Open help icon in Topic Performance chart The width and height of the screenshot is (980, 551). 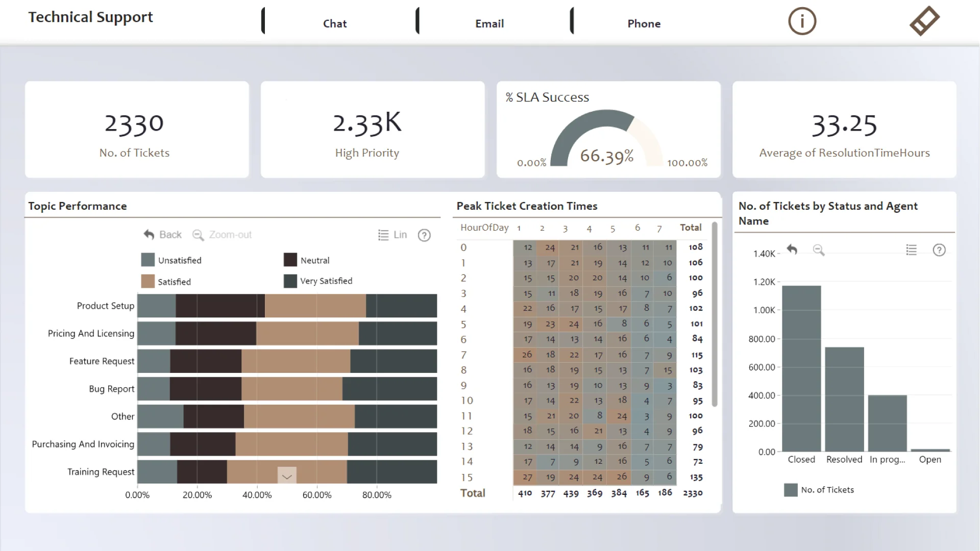[x=424, y=235]
